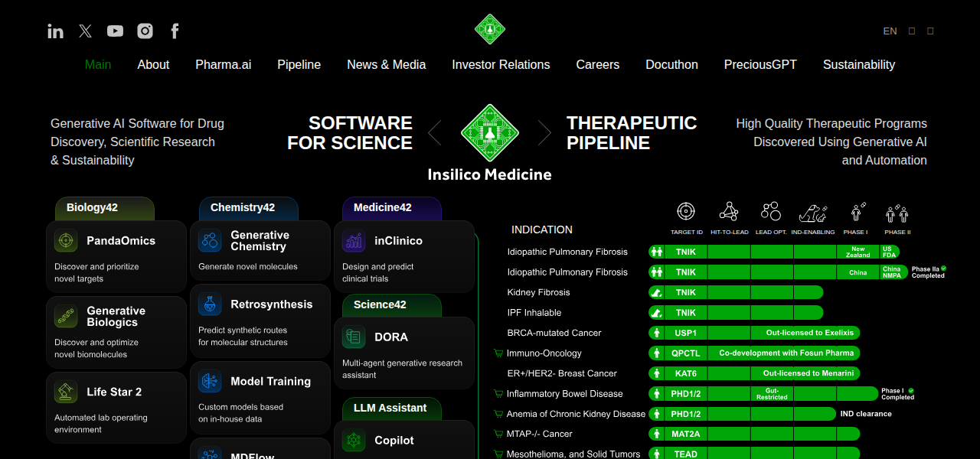Click the right chevron toward Therapeutic Pipeline
Screen dimensions: 980x459
click(x=543, y=132)
